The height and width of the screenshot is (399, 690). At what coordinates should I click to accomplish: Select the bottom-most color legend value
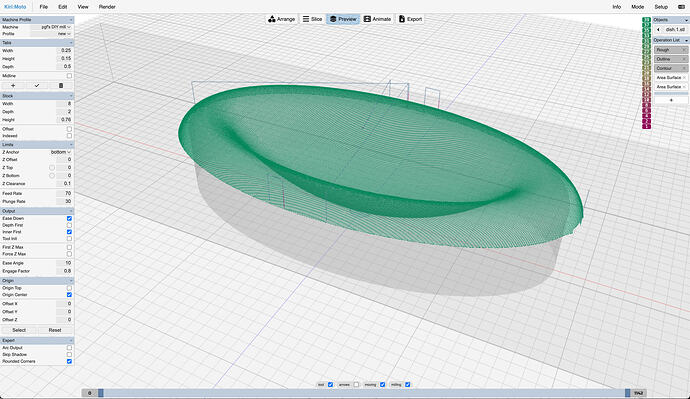646,126
